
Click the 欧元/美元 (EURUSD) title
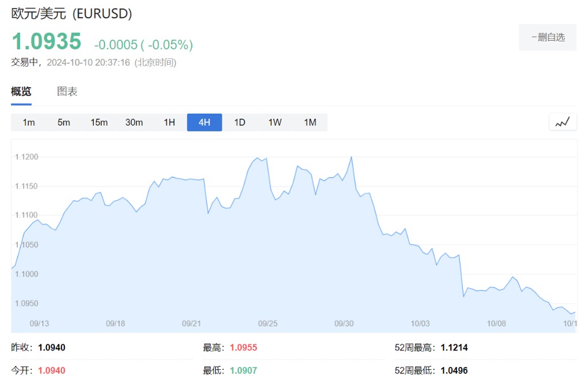coord(72,14)
